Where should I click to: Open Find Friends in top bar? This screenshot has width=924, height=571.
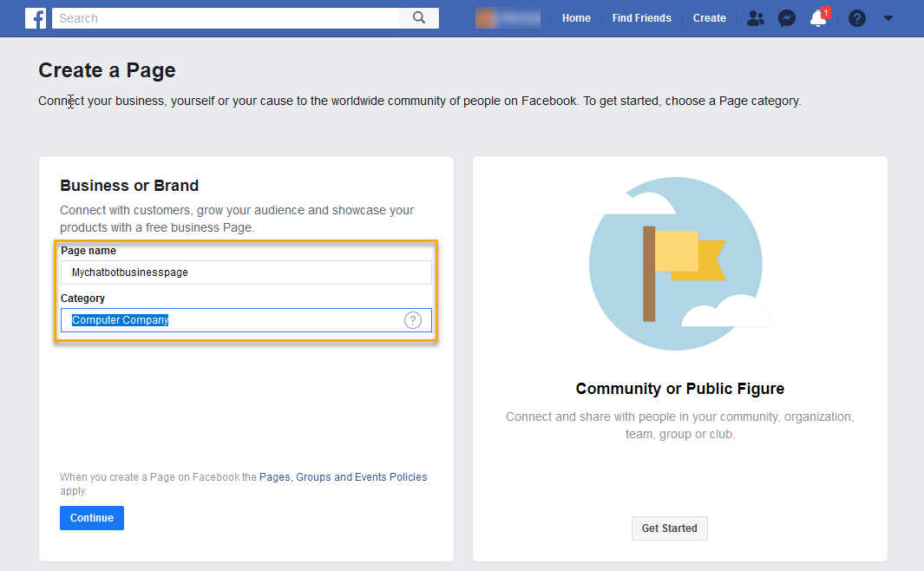641,18
